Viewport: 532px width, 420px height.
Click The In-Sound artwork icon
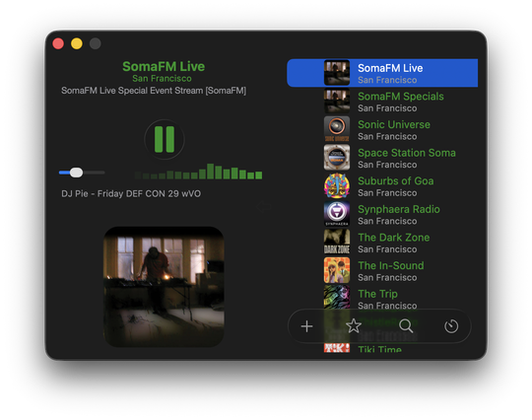(337, 270)
